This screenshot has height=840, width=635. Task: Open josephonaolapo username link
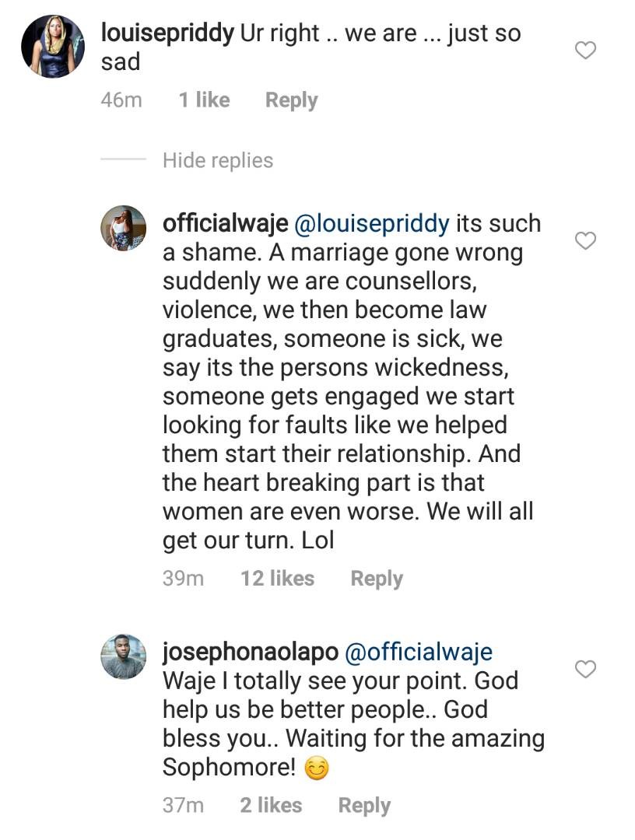[248, 652]
